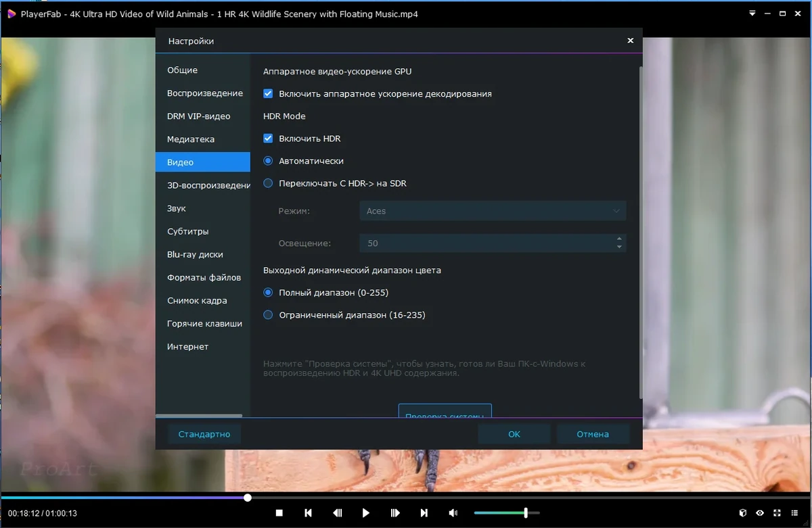This screenshot has width=812, height=528.
Task: Select the Видео settings section
Action: (x=203, y=162)
